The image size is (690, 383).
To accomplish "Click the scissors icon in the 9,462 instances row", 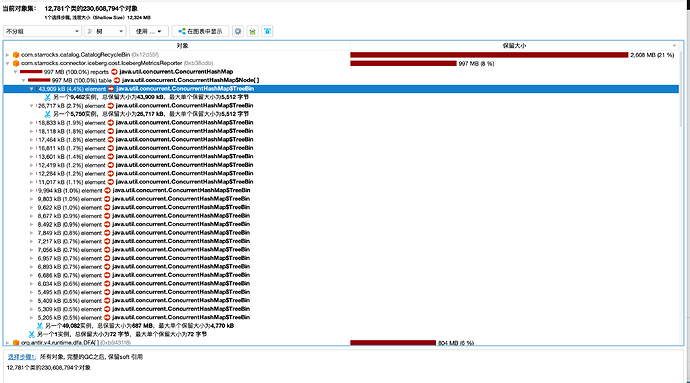I will tap(48, 97).
